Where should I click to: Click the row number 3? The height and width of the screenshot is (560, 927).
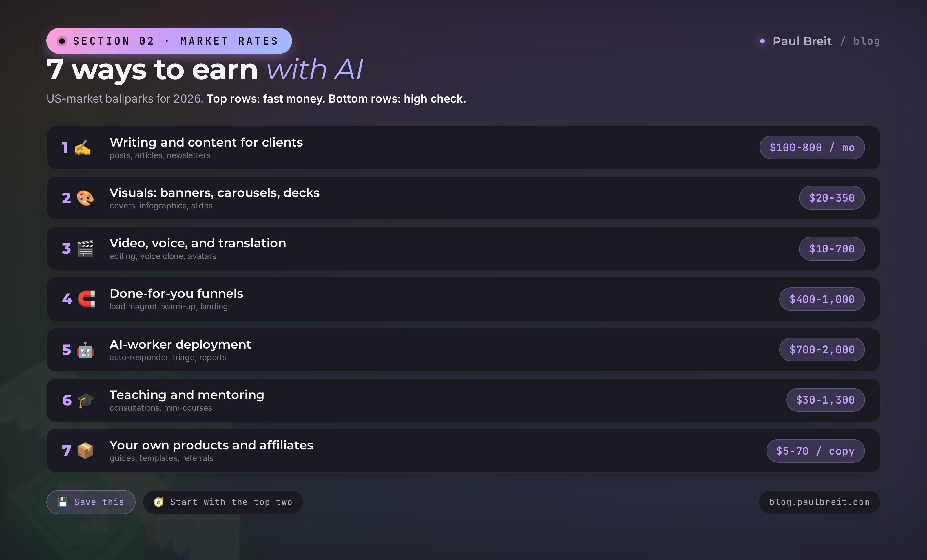(66, 249)
